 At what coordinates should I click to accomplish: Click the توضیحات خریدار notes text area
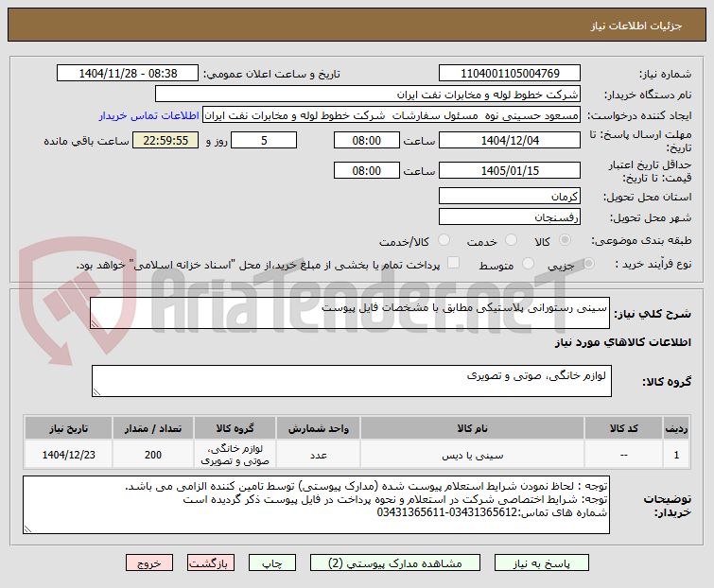(316, 505)
